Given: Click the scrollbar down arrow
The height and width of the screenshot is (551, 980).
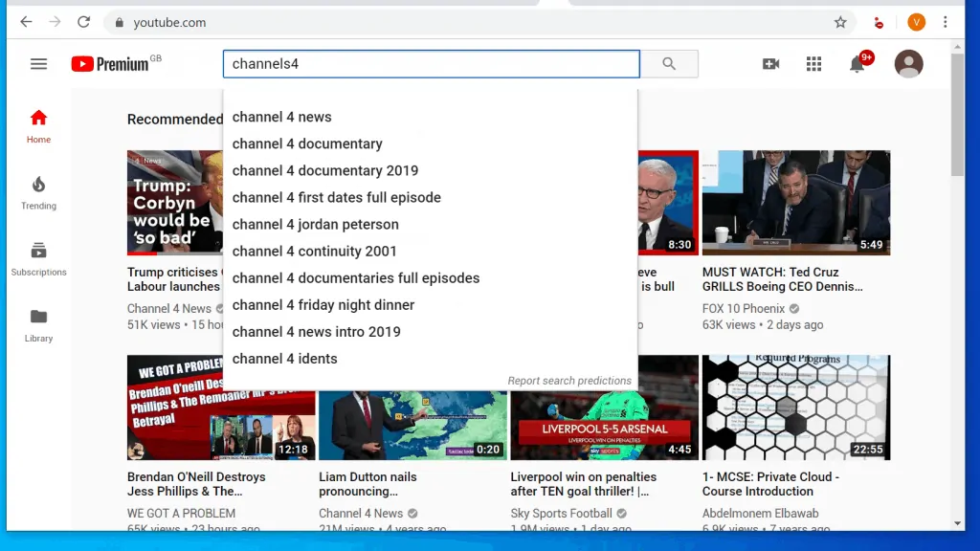Looking at the screenshot, I should (x=957, y=523).
